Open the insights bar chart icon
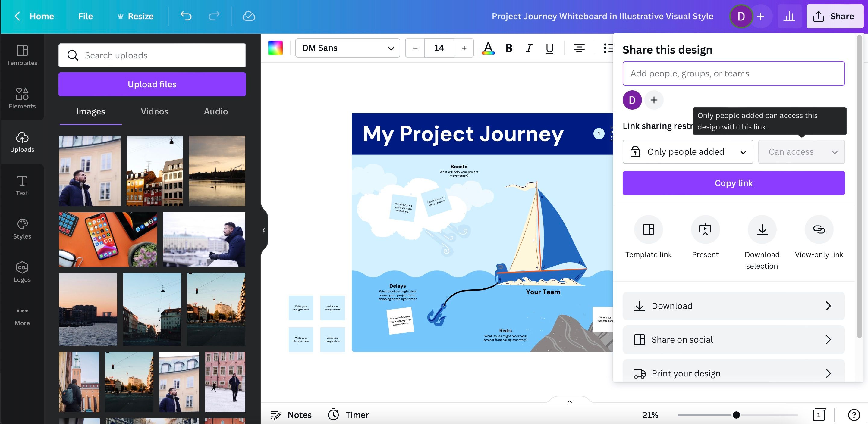This screenshot has height=424, width=868. point(789,16)
